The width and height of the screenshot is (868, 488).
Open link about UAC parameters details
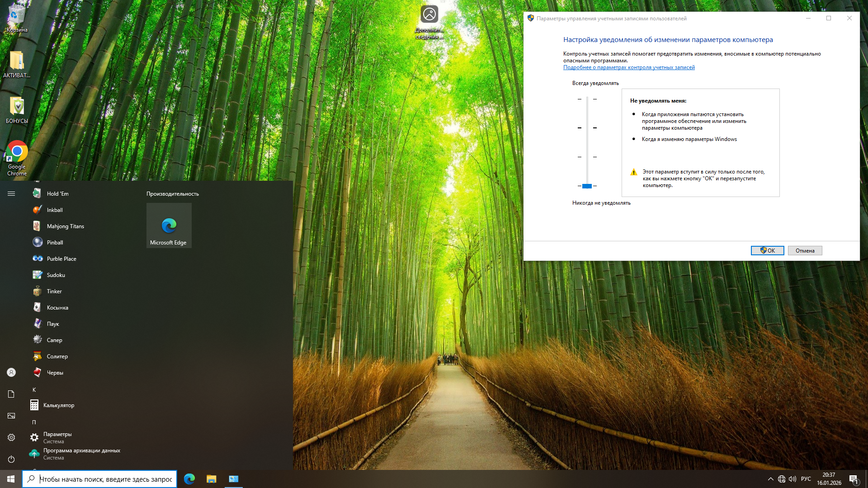(628, 67)
